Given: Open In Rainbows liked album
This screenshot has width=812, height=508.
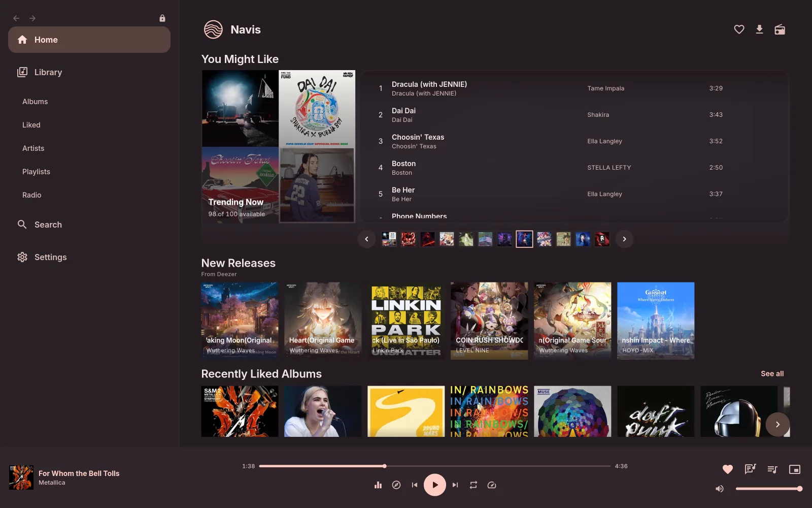Looking at the screenshot, I should 489,411.
